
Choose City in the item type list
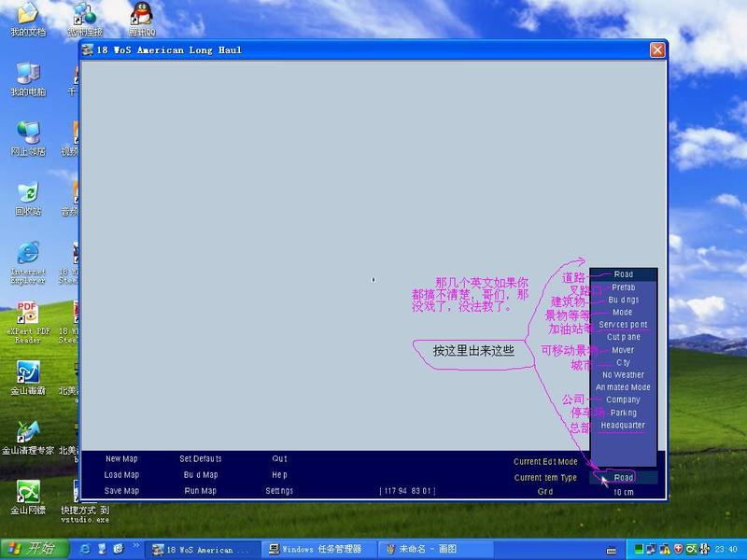(623, 362)
